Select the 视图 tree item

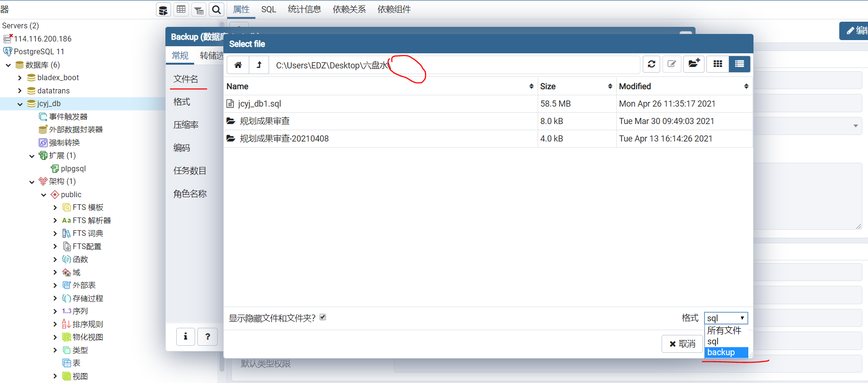click(80, 376)
